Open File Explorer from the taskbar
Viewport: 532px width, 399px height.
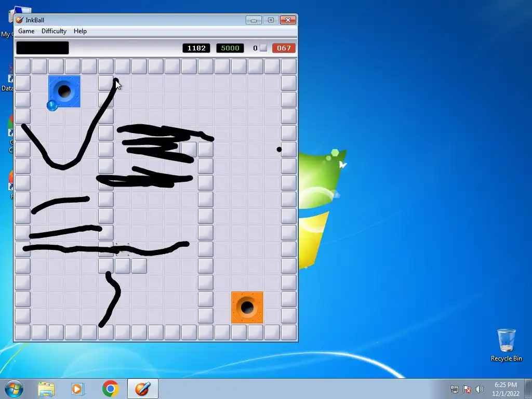tap(46, 389)
